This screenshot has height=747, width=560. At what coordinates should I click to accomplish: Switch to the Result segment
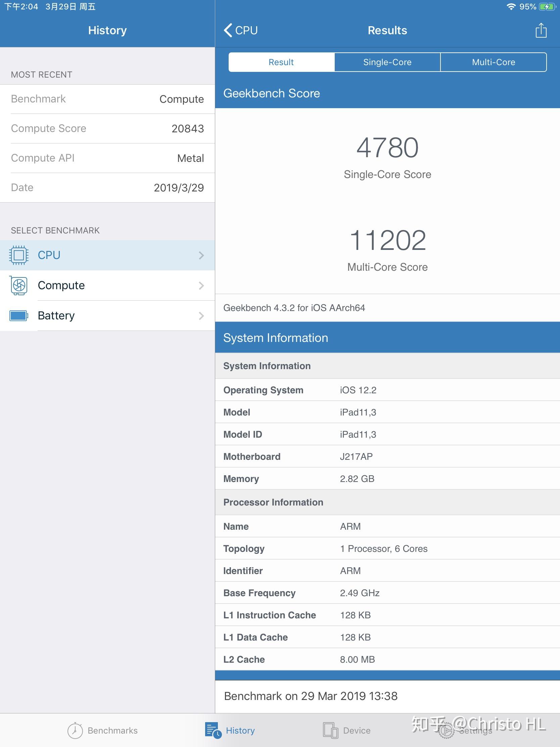click(x=281, y=62)
